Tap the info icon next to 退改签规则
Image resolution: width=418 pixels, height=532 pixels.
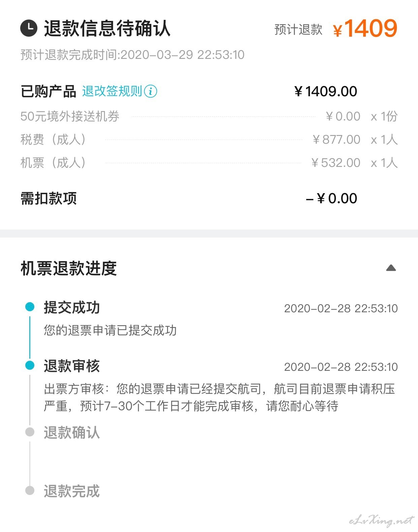pos(151,91)
